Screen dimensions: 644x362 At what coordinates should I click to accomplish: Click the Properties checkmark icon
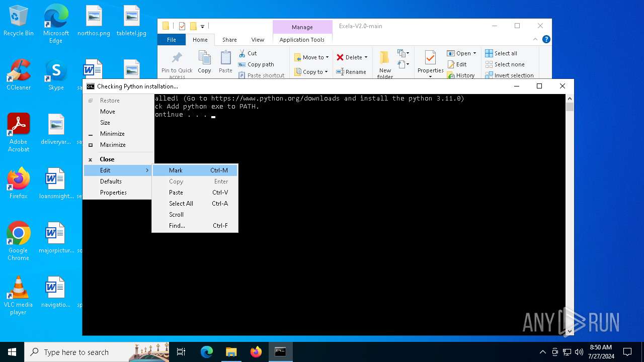(x=430, y=58)
